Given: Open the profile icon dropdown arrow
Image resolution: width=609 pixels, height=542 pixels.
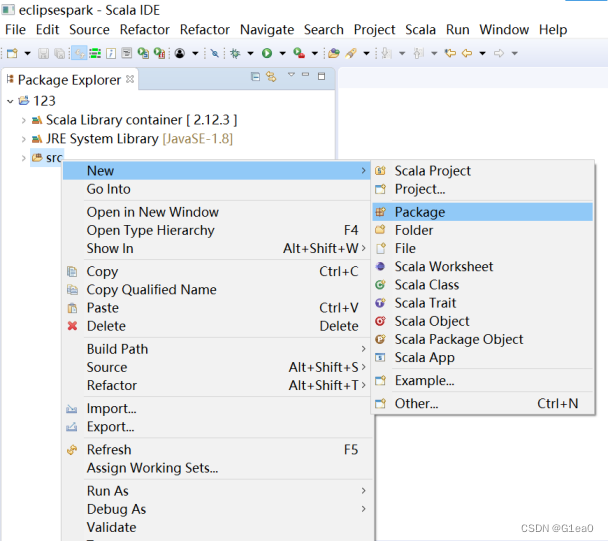Looking at the screenshot, I should click(x=195, y=53).
